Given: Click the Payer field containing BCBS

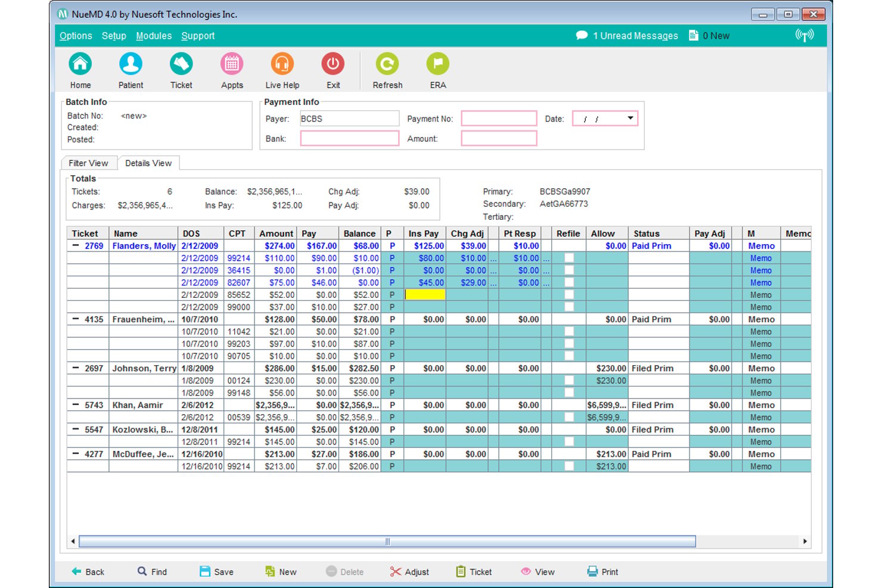Looking at the screenshot, I should click(349, 119).
